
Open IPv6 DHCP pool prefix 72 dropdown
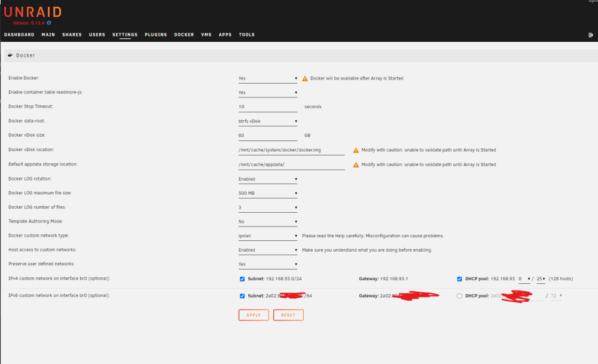point(556,296)
